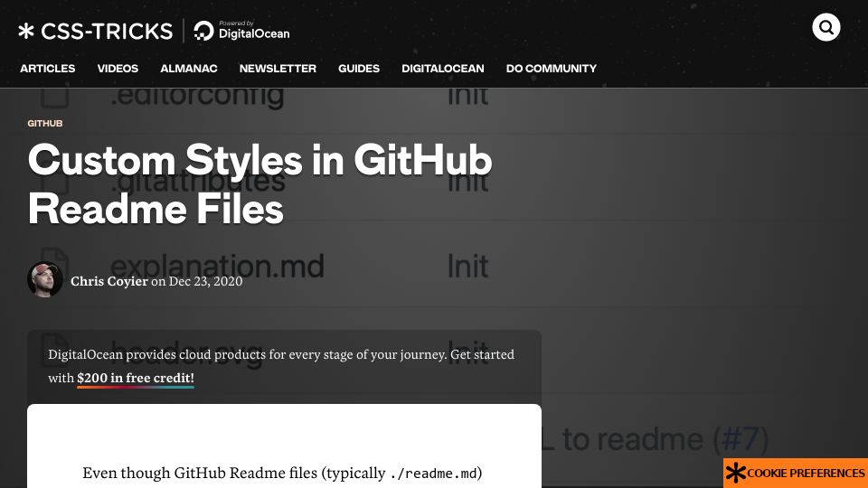Open the search magnifier icon
This screenshot has height=488, width=868.
826,27
